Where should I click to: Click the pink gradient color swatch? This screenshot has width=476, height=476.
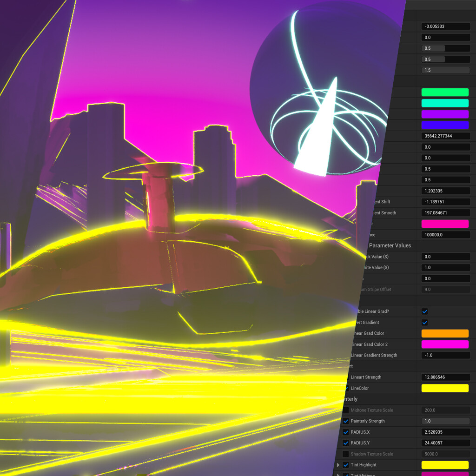pyautogui.click(x=445, y=224)
